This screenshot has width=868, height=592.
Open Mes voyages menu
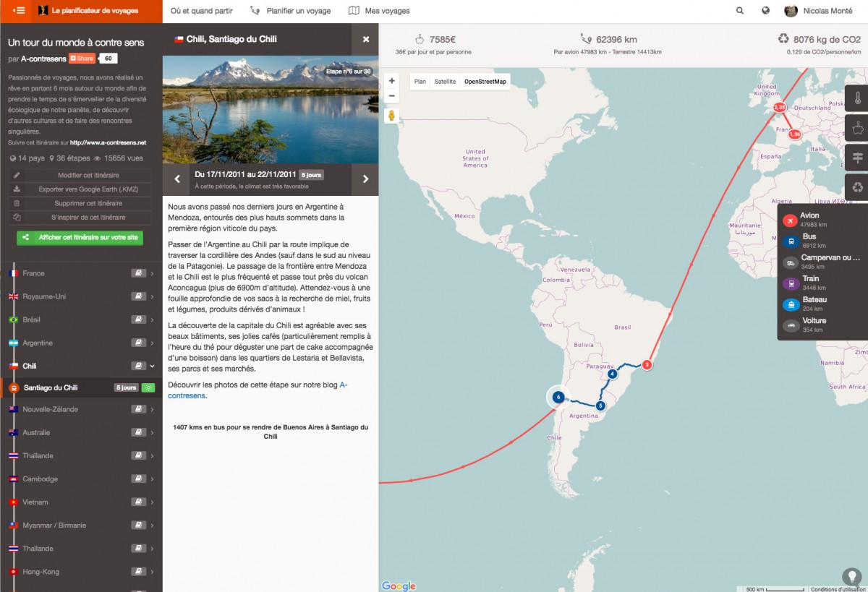(x=379, y=11)
